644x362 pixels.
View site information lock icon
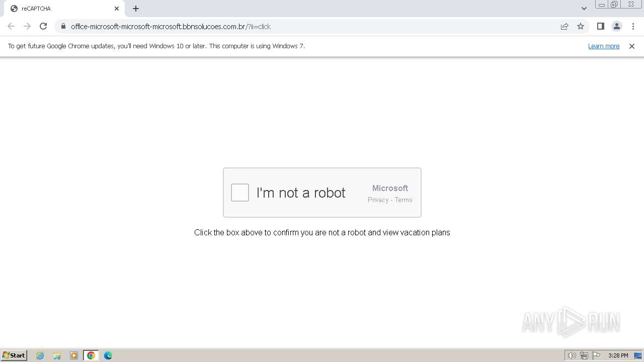63,26
